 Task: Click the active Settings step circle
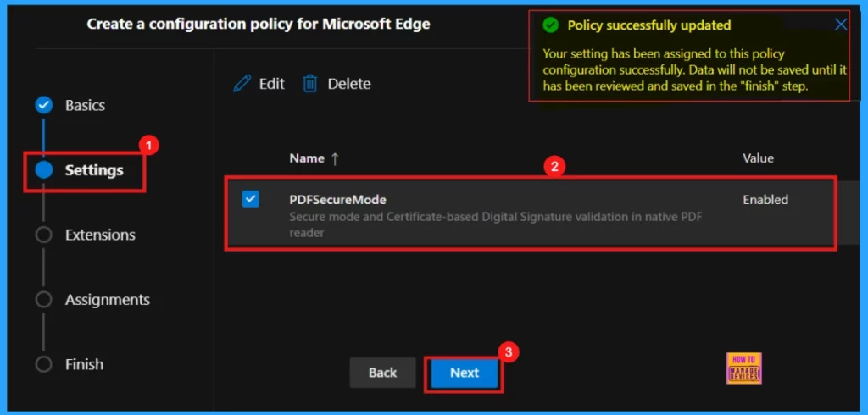tap(44, 170)
